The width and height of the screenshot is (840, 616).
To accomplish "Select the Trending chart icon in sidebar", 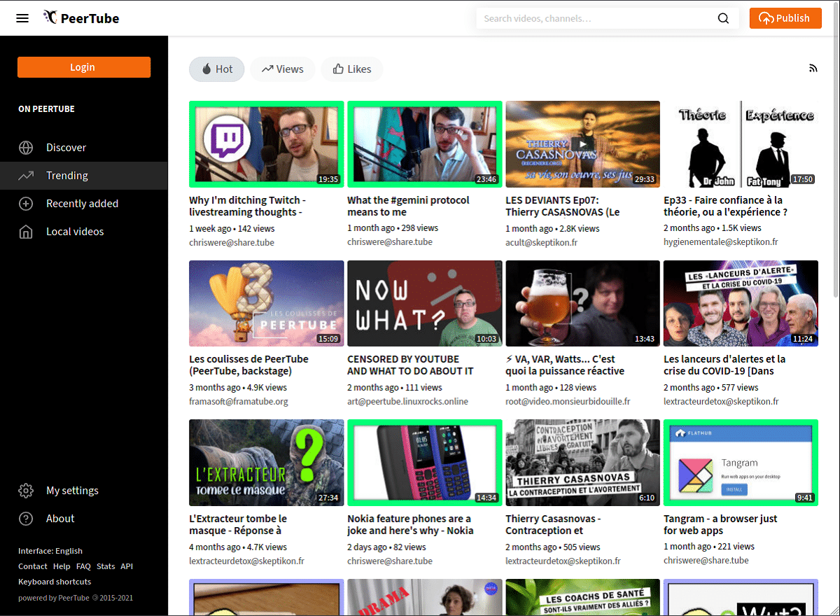I will 26,175.
